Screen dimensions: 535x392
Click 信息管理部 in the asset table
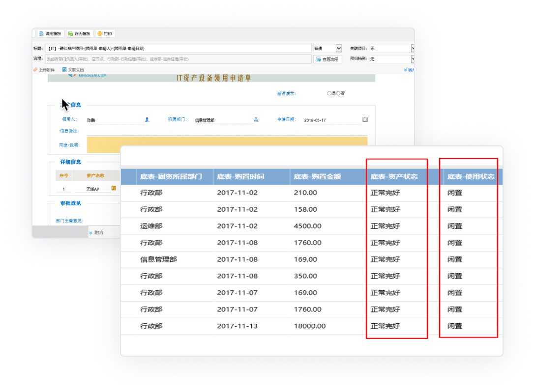tap(158, 260)
